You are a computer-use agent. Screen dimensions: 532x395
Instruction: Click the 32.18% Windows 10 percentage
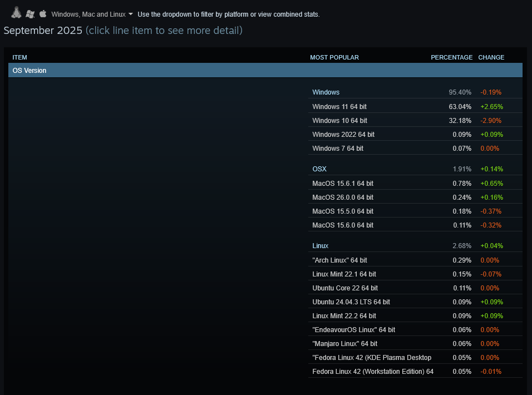click(460, 120)
